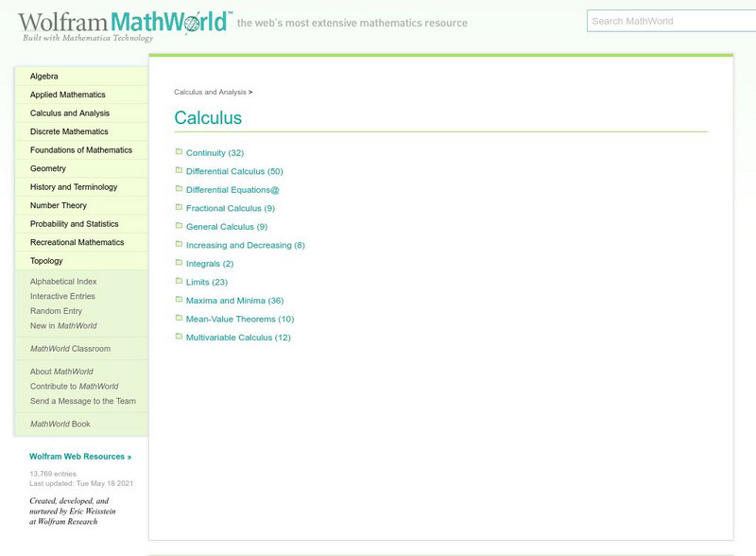Viewport: 756px width, 556px height.
Task: Open Differential Calculus (50) topic
Action: pos(234,171)
